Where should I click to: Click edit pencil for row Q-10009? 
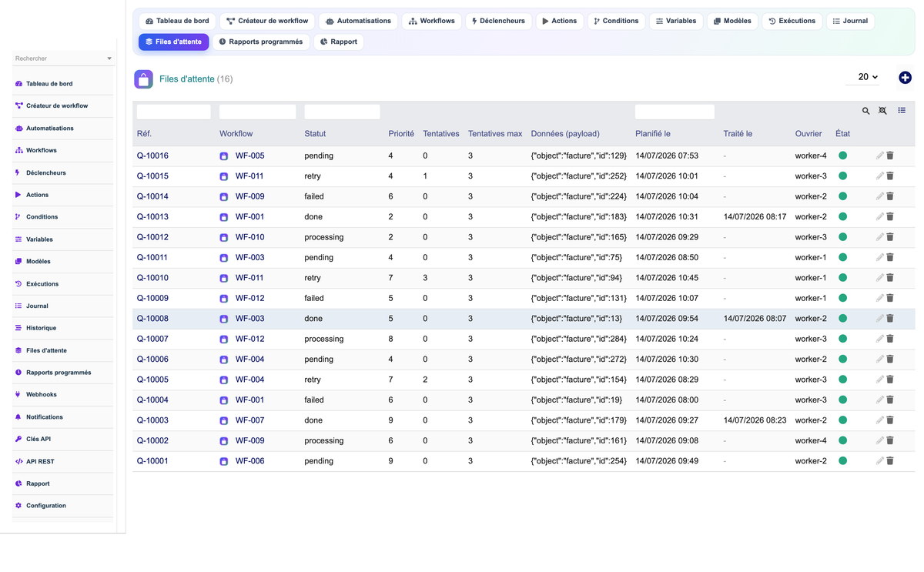pyautogui.click(x=880, y=298)
